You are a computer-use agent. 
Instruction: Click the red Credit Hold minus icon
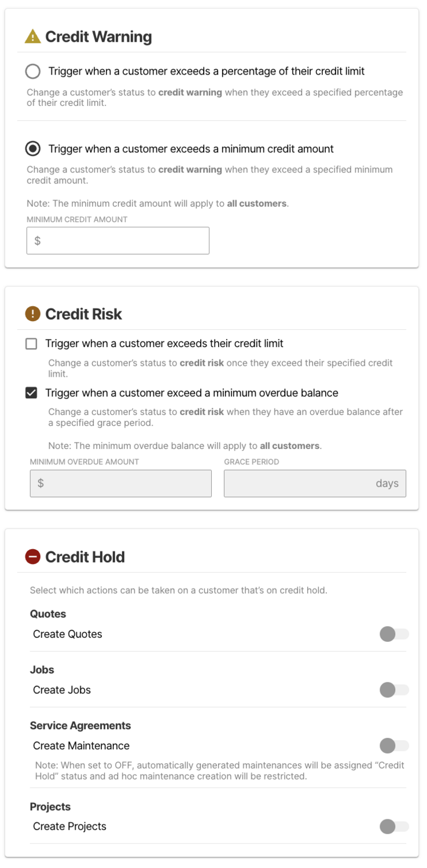click(33, 557)
